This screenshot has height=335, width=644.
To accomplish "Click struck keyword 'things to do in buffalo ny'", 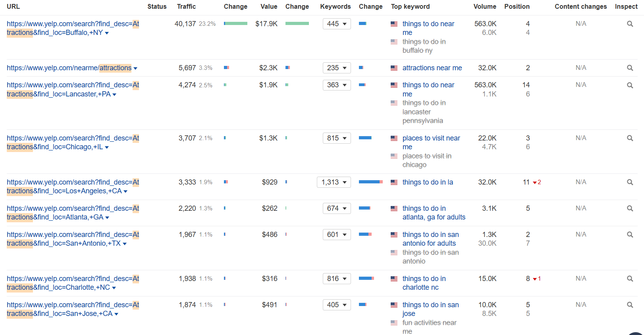I will (x=424, y=46).
